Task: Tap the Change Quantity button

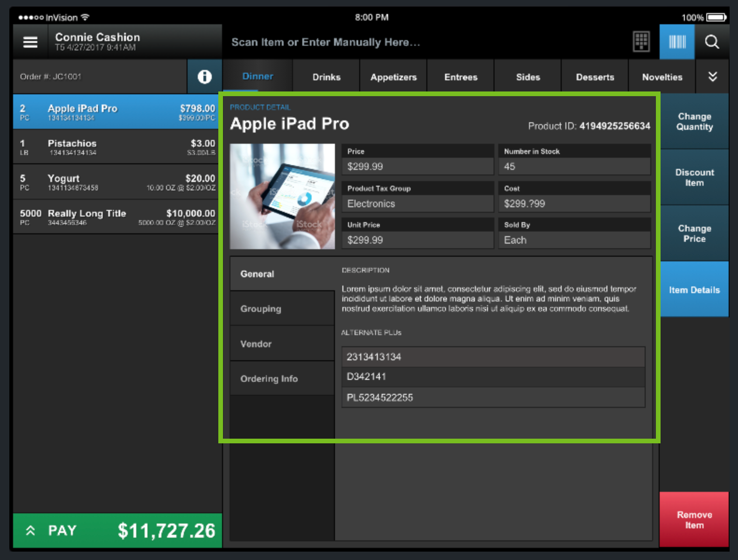Action: 695,121
